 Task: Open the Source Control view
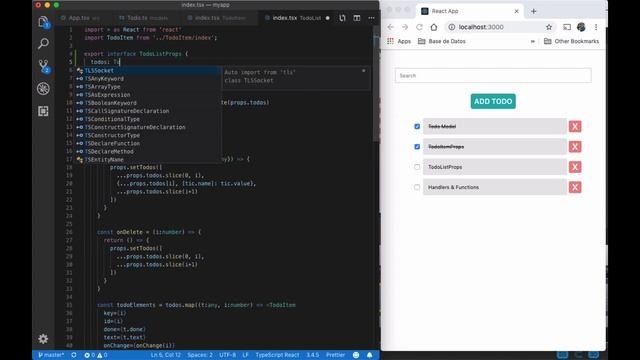pos(43,65)
